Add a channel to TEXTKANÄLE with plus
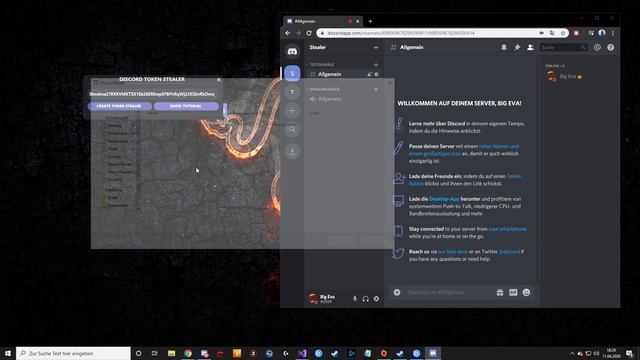The width and height of the screenshot is (640, 360). (x=376, y=64)
